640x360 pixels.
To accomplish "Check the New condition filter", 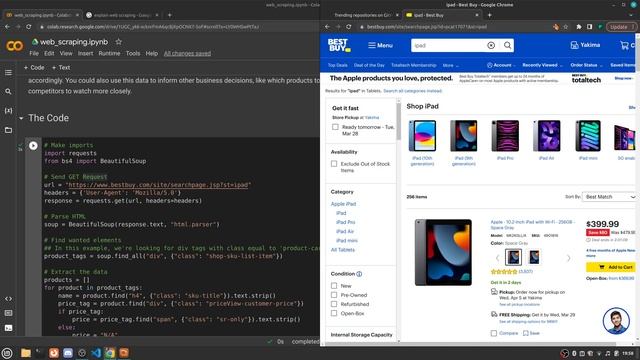I will (x=334, y=286).
